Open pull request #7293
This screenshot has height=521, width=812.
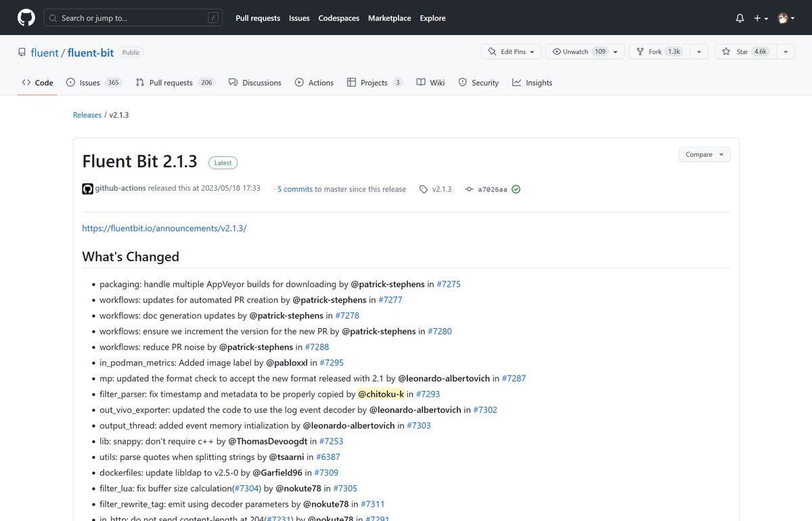click(428, 394)
